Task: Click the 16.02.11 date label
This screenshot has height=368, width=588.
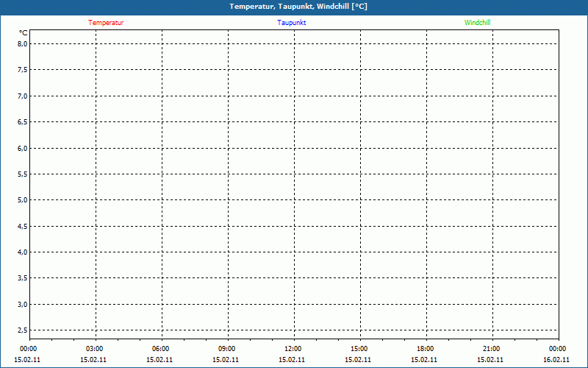Action: (x=556, y=360)
